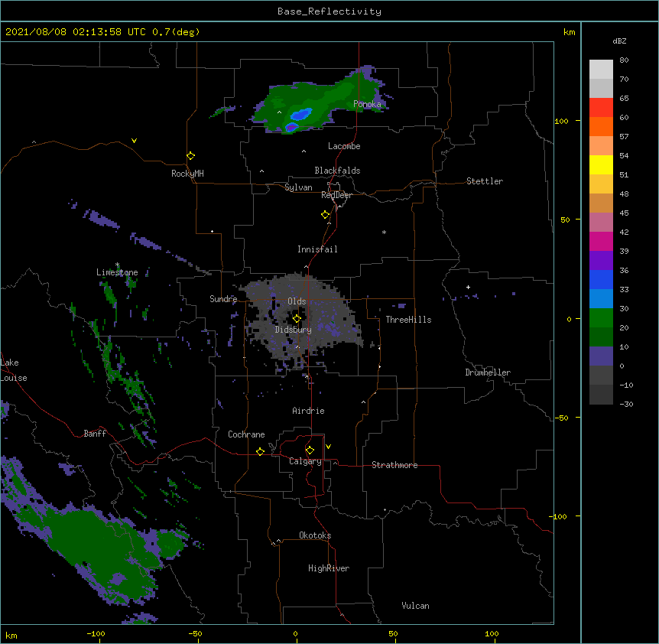Click the Limestone label
This screenshot has height=644, width=659.
[117, 272]
